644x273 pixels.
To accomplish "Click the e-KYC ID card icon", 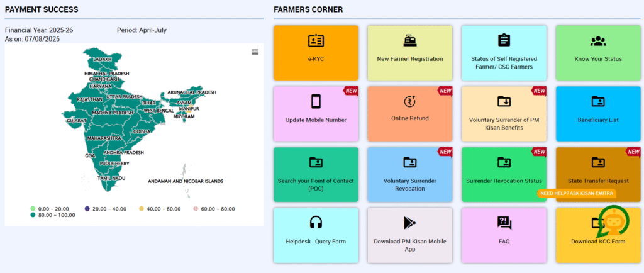I will (316, 42).
